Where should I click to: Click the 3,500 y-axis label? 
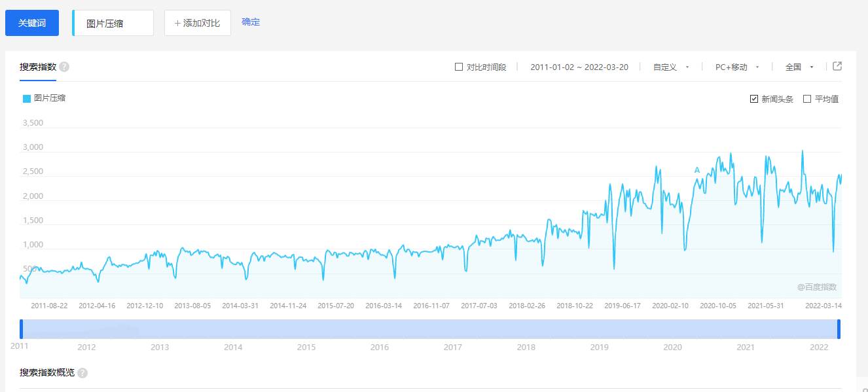pyautogui.click(x=33, y=123)
